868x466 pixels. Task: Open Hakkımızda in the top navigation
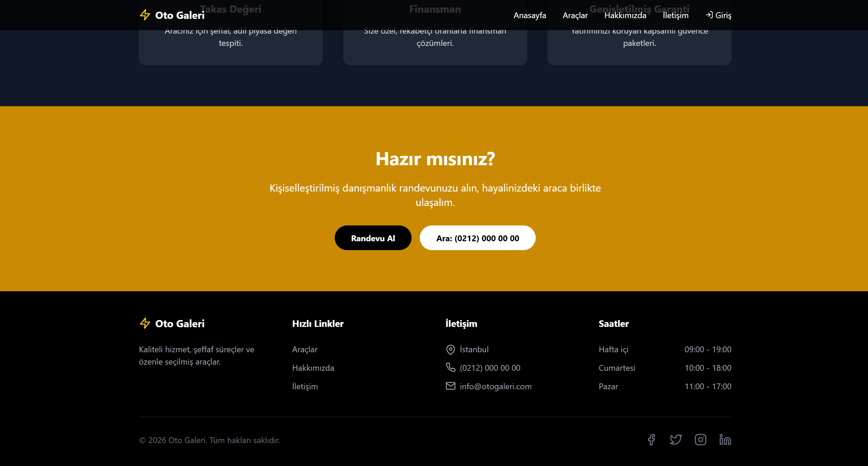pos(625,15)
